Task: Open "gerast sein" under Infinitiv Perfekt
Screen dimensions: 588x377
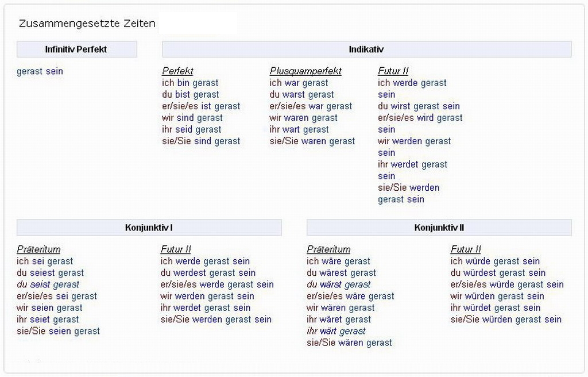Action: pos(40,71)
